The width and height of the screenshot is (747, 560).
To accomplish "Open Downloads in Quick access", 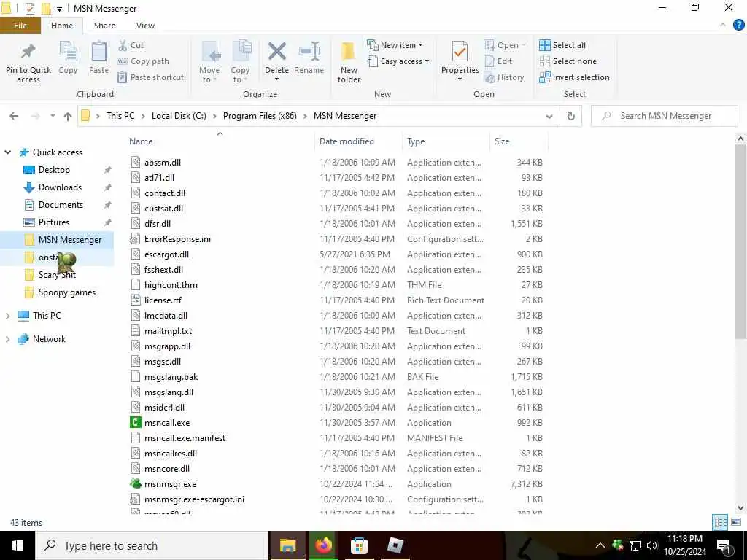I will tap(60, 187).
